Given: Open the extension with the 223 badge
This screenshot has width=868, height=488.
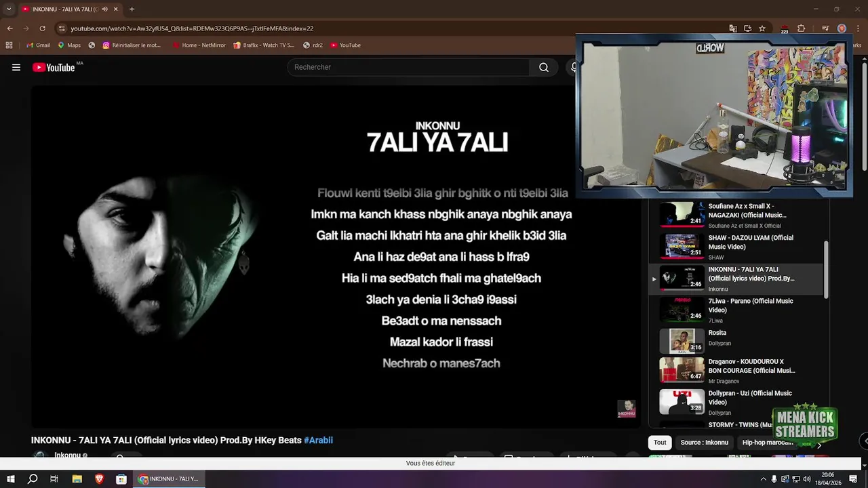Looking at the screenshot, I should coord(785,28).
